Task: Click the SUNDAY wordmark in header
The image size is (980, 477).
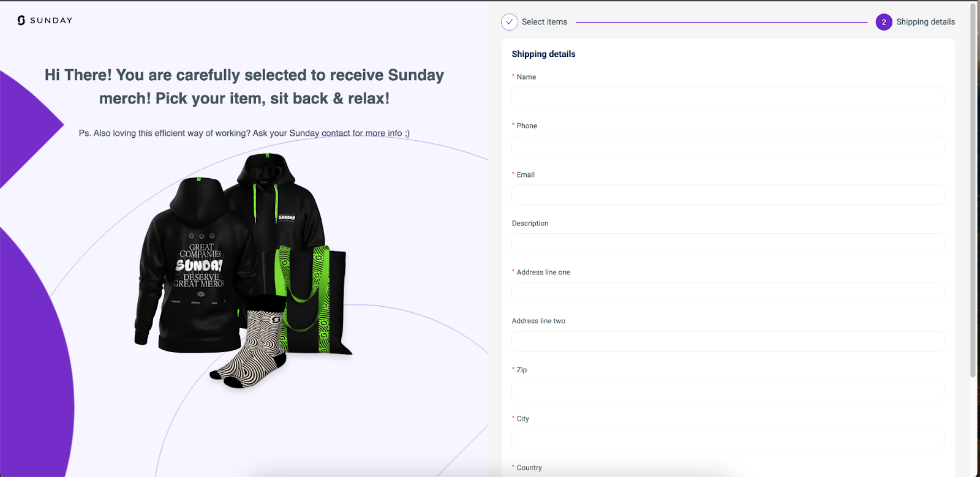Action: [51, 20]
